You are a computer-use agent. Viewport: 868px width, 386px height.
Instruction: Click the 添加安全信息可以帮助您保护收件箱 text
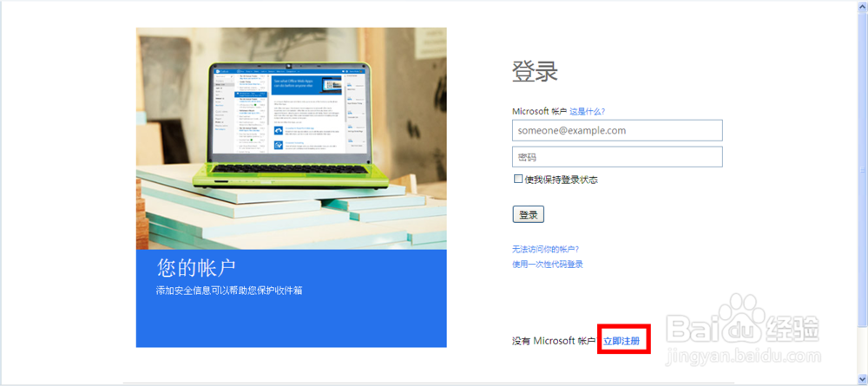(x=229, y=291)
